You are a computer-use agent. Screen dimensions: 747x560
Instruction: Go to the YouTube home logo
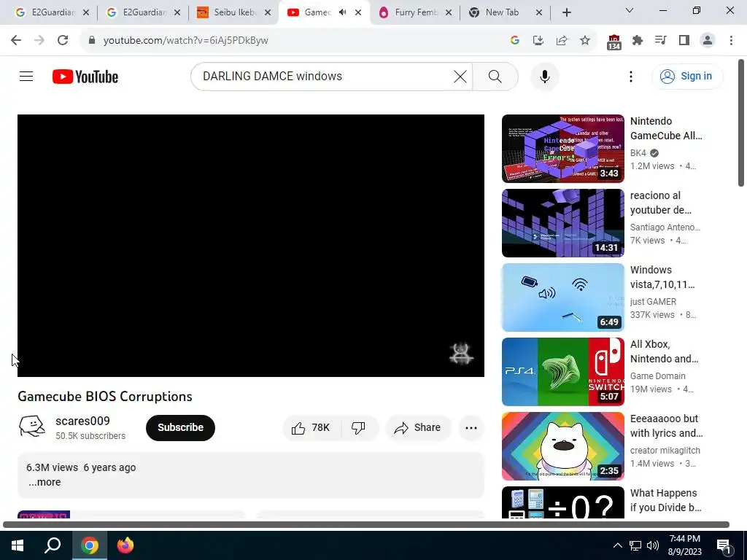[85, 77]
